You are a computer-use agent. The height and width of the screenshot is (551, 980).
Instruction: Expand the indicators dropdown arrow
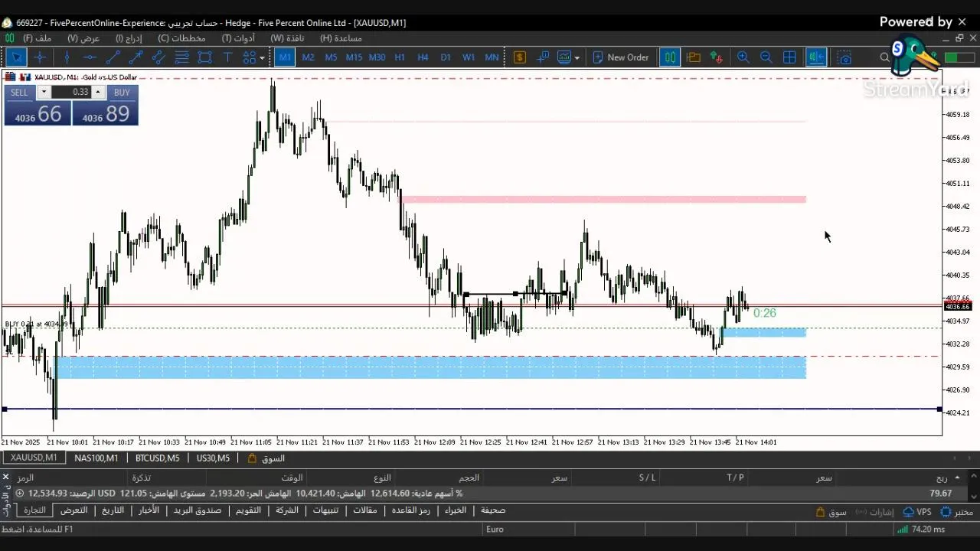pyautogui.click(x=577, y=57)
